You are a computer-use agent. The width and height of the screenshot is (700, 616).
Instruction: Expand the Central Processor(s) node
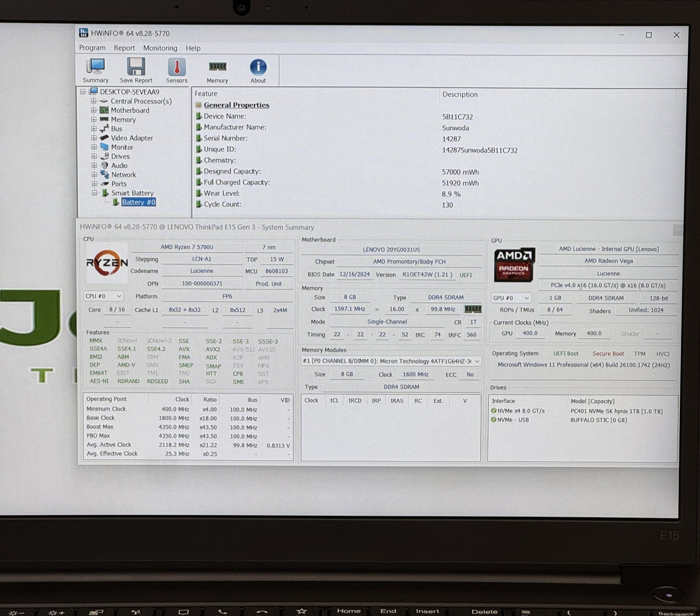pyautogui.click(x=94, y=101)
